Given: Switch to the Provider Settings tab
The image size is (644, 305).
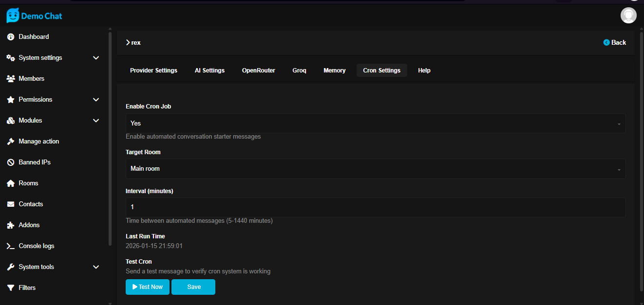Looking at the screenshot, I should point(153,71).
